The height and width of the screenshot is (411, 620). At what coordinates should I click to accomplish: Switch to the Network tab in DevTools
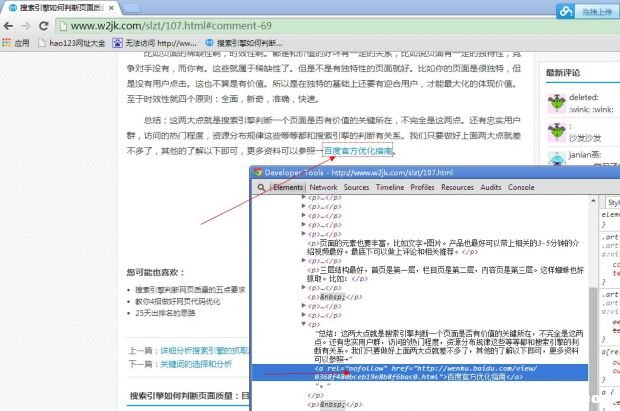[x=323, y=187]
